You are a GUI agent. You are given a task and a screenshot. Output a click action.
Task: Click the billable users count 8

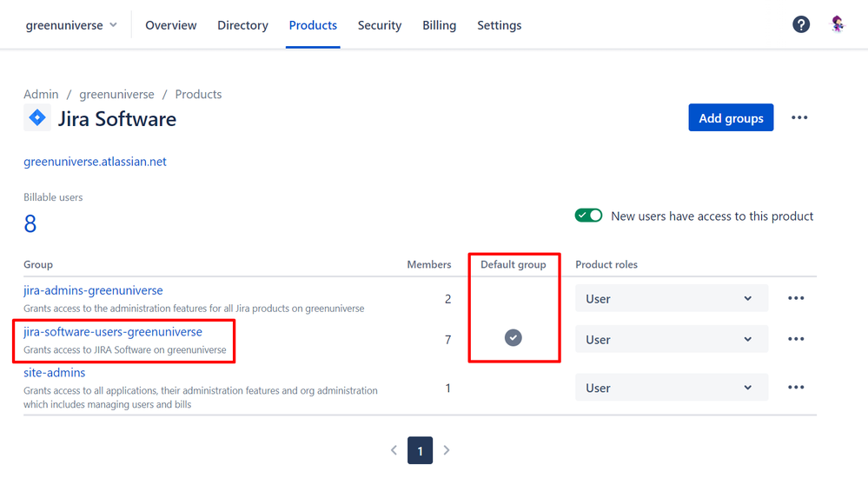click(30, 223)
